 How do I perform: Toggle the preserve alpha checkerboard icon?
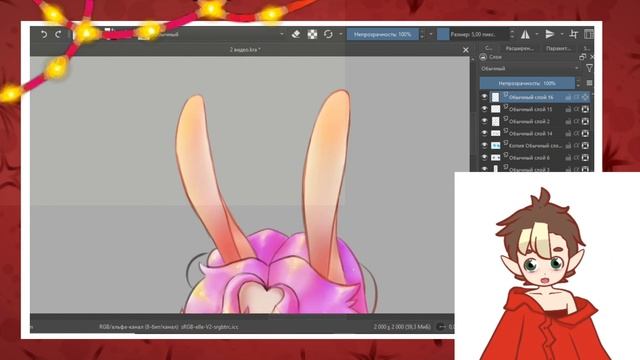click(x=312, y=34)
